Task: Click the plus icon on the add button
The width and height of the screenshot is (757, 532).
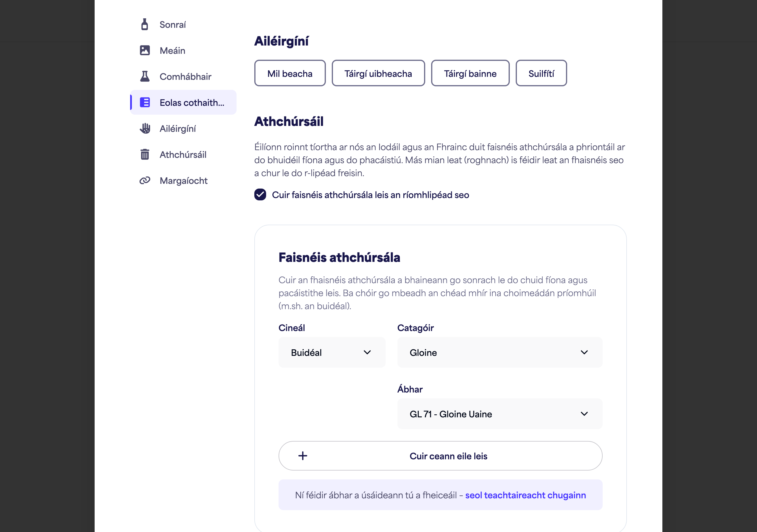Action: 303,456
